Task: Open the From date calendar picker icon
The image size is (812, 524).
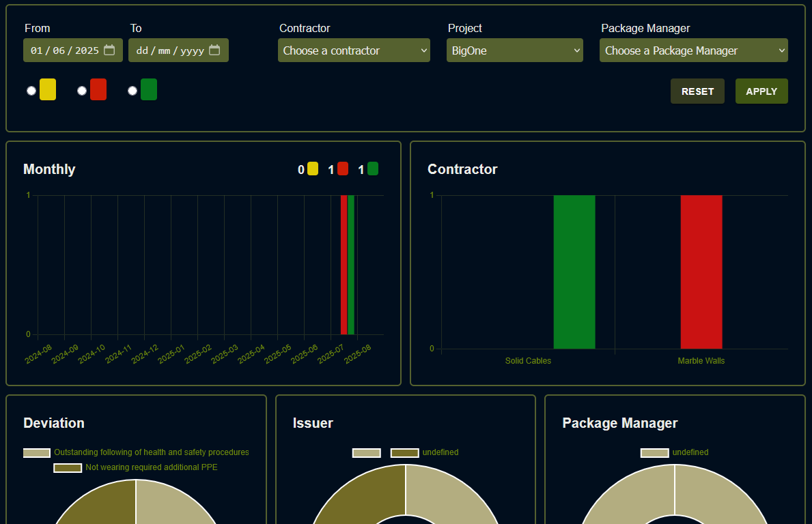Action: pos(109,50)
